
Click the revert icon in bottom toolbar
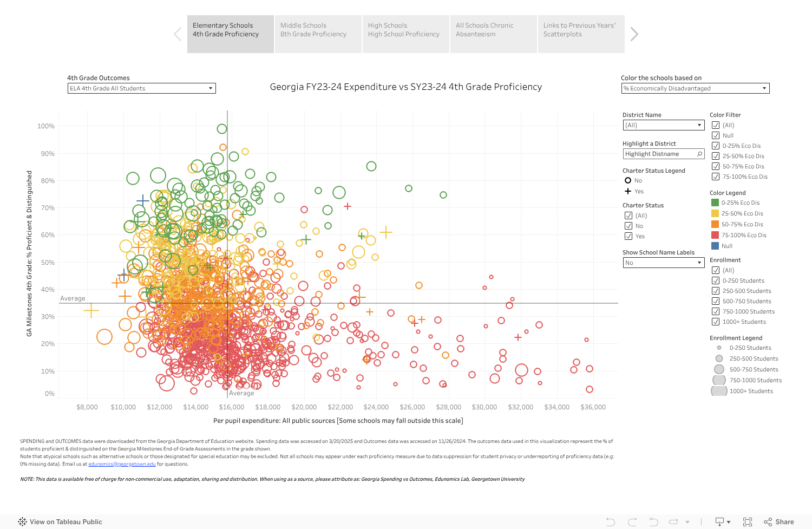[653, 522]
